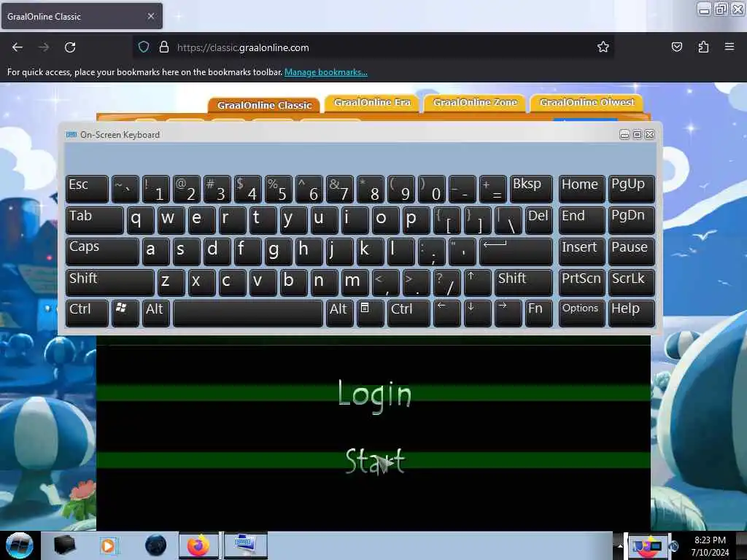This screenshot has width=747, height=560.
Task: Tap the Enter key on On-Screen Keyboard
Action: pyautogui.click(x=516, y=252)
